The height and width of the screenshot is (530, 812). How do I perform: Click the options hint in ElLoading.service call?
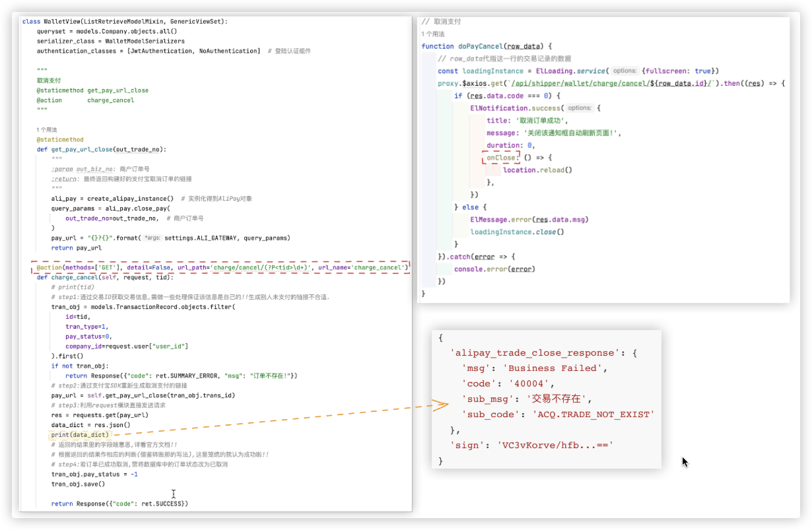[x=624, y=71]
